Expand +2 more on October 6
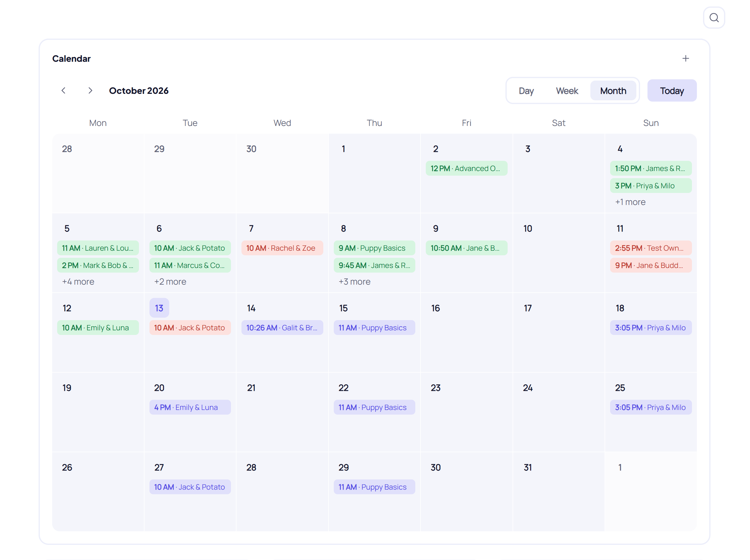750x560 pixels. pyautogui.click(x=170, y=282)
